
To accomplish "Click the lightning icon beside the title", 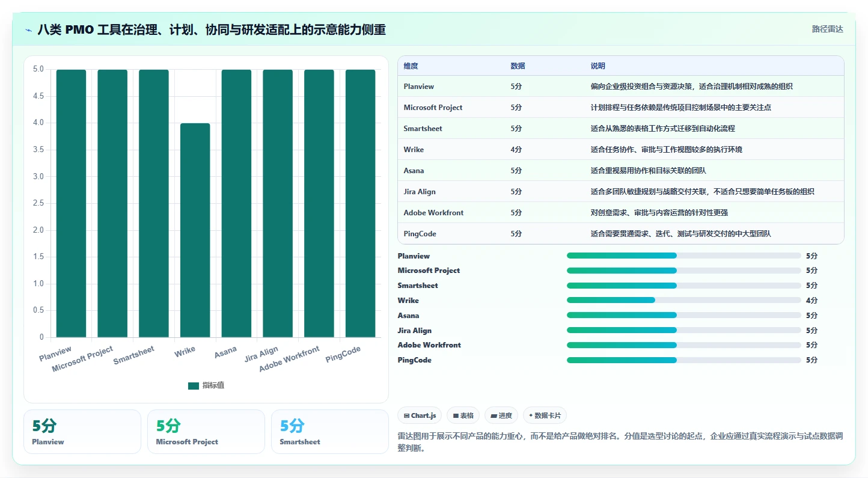I will [28, 30].
